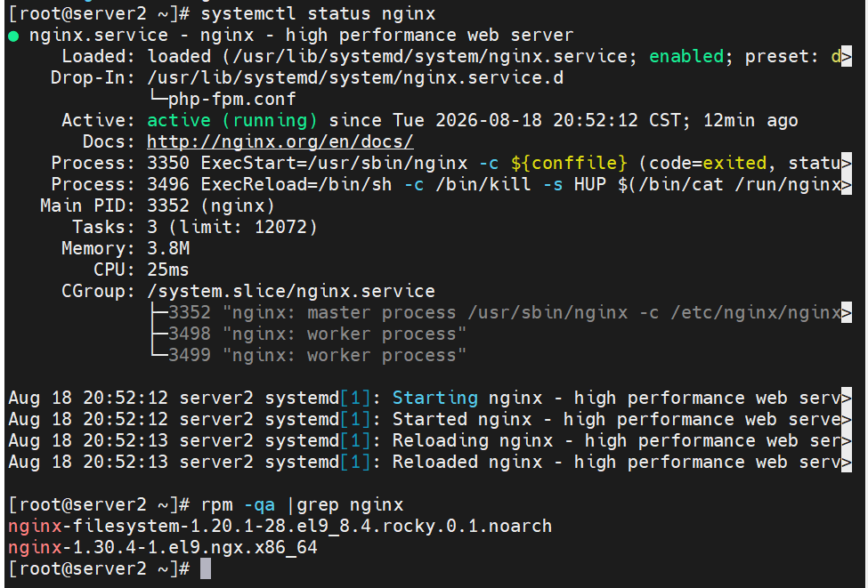Screen dimensions: 868x588
Task: Select '12min ago' uptime text
Action: (750, 121)
